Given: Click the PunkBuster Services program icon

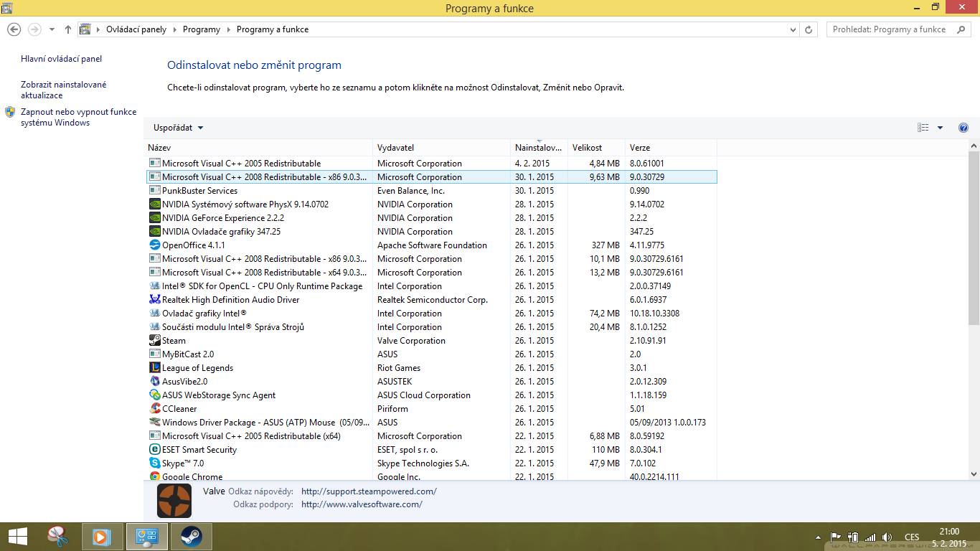Looking at the screenshot, I should [x=154, y=190].
